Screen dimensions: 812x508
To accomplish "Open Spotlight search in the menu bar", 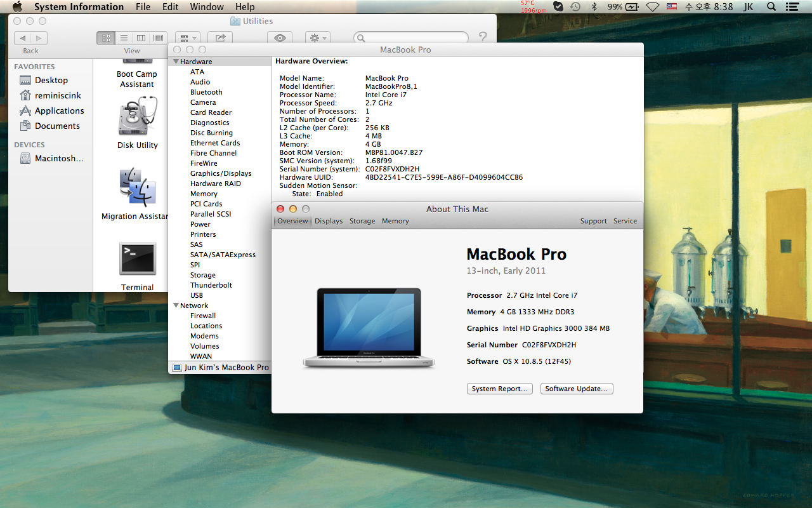I will coord(771,7).
